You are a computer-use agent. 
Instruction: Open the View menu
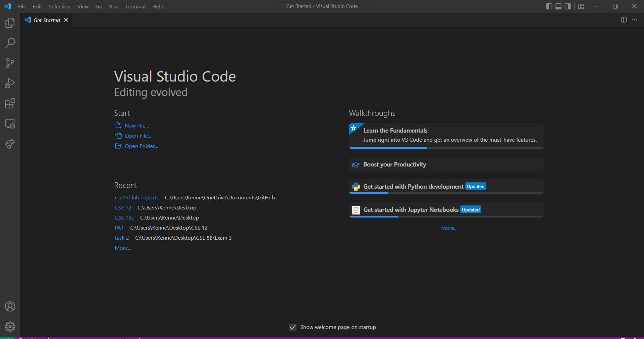tap(83, 6)
